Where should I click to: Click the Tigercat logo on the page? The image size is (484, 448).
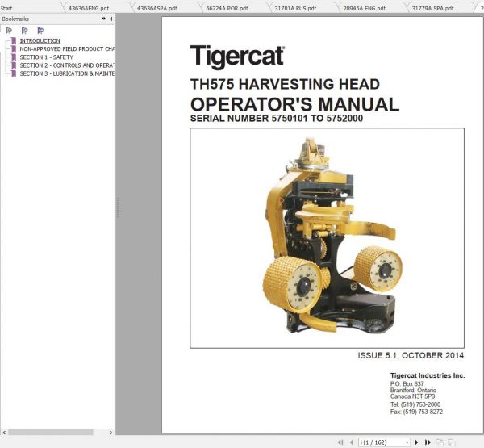pyautogui.click(x=237, y=56)
